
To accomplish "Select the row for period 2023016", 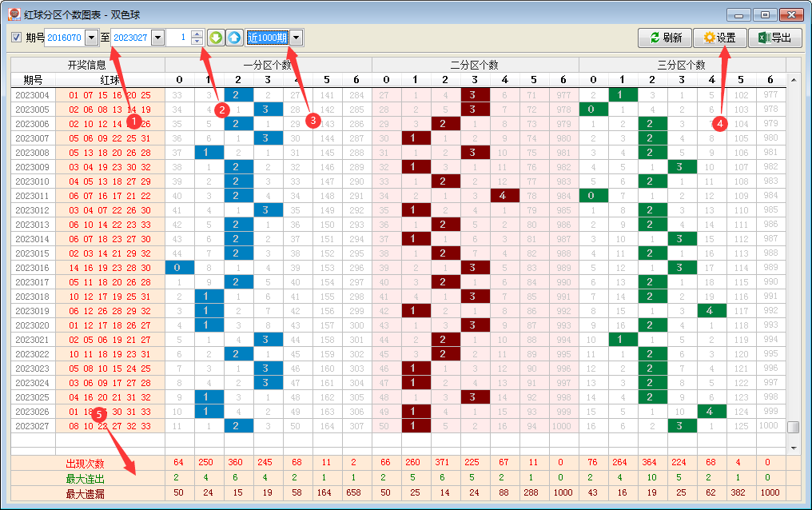I will tap(32, 268).
